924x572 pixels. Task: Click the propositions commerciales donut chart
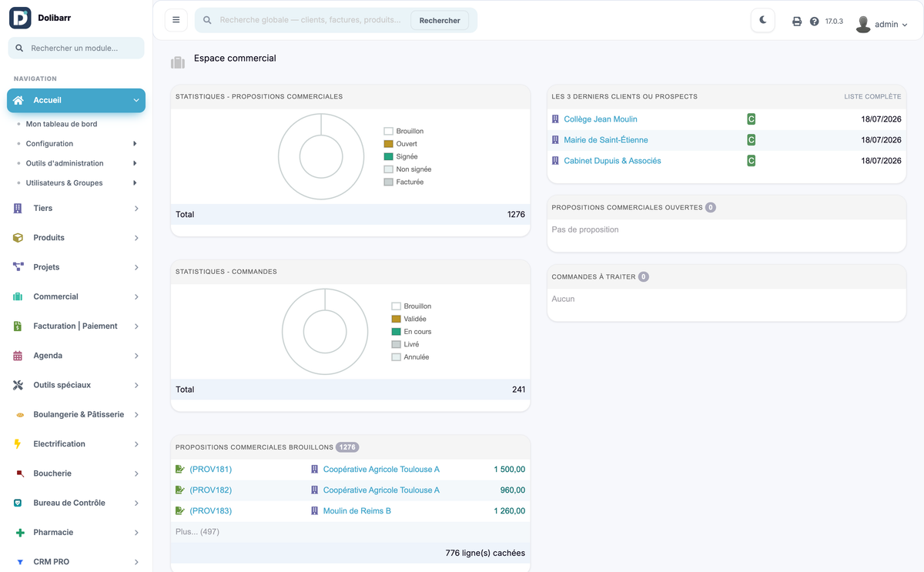click(x=321, y=156)
